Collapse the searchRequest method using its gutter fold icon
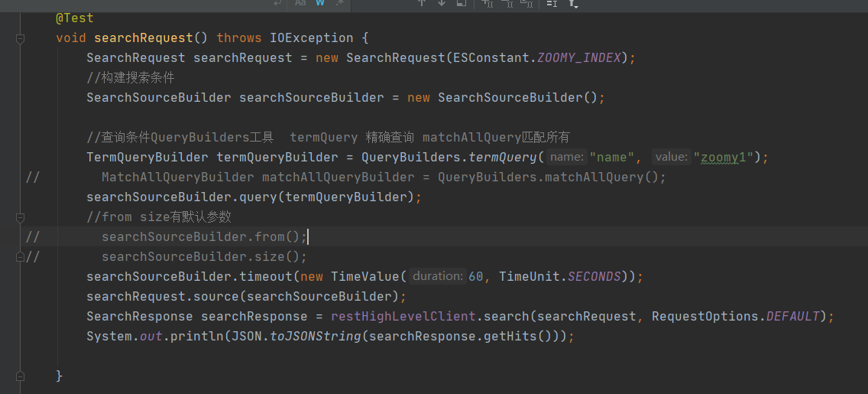Screen dimensions: 868x394 click(21, 38)
